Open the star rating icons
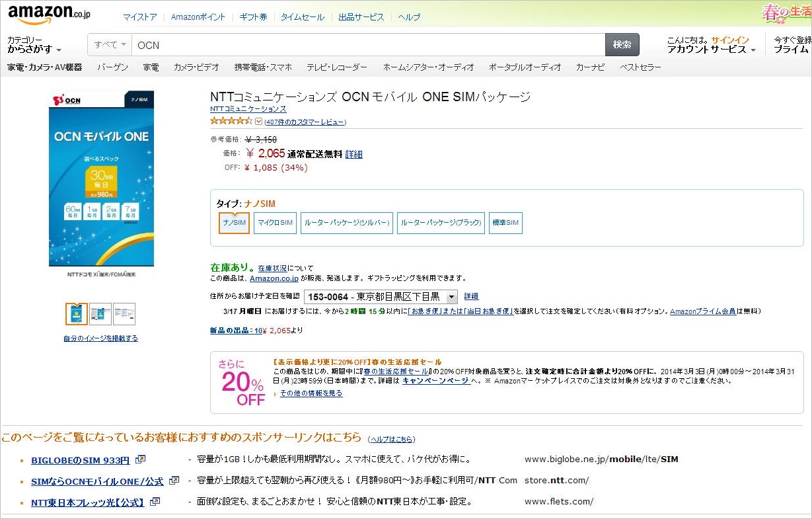Viewport: 812px width, 519px height. coord(231,121)
